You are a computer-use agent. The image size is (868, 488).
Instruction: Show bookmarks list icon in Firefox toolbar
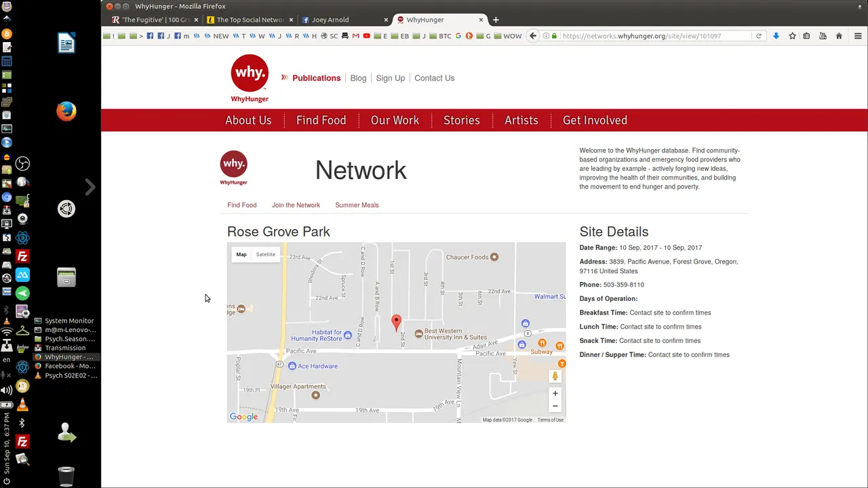(806, 36)
